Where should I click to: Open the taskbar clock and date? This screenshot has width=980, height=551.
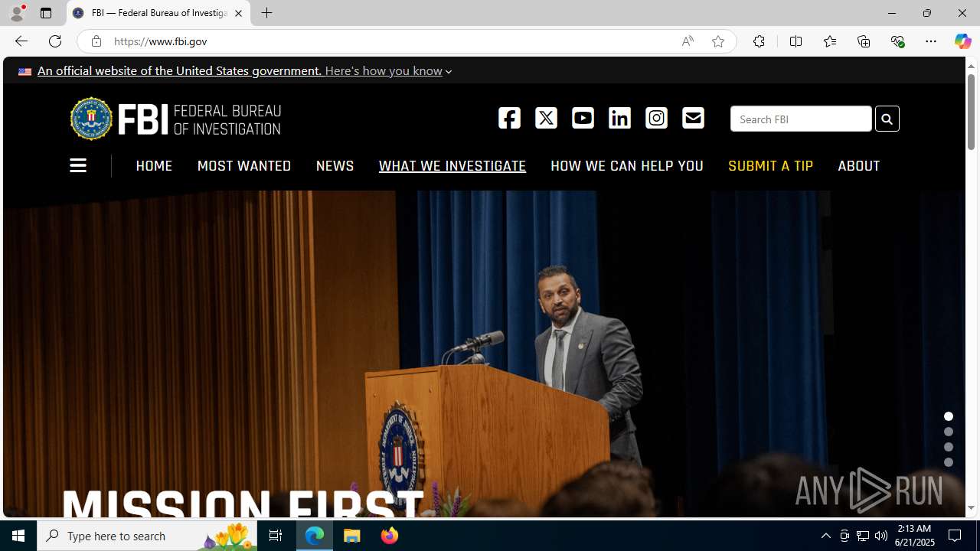[x=915, y=536]
